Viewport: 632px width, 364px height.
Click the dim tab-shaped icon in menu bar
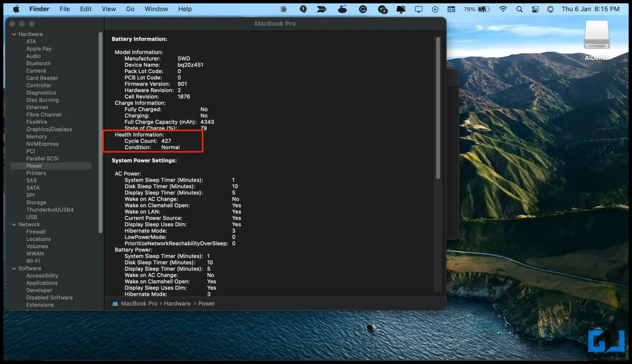click(283, 9)
